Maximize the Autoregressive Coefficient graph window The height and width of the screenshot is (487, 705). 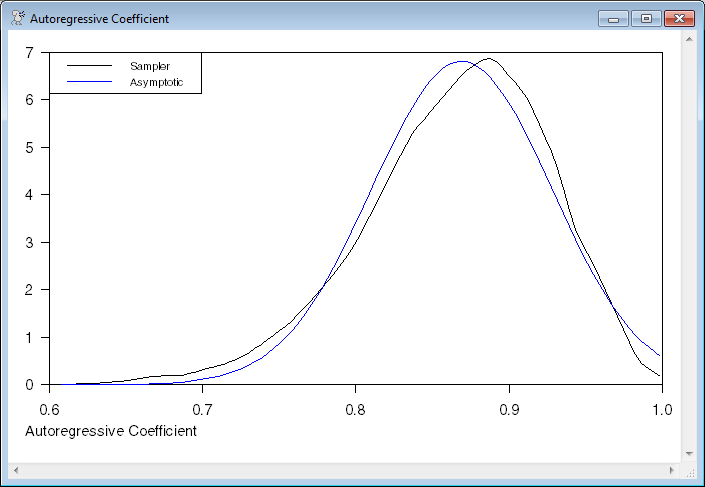click(645, 18)
